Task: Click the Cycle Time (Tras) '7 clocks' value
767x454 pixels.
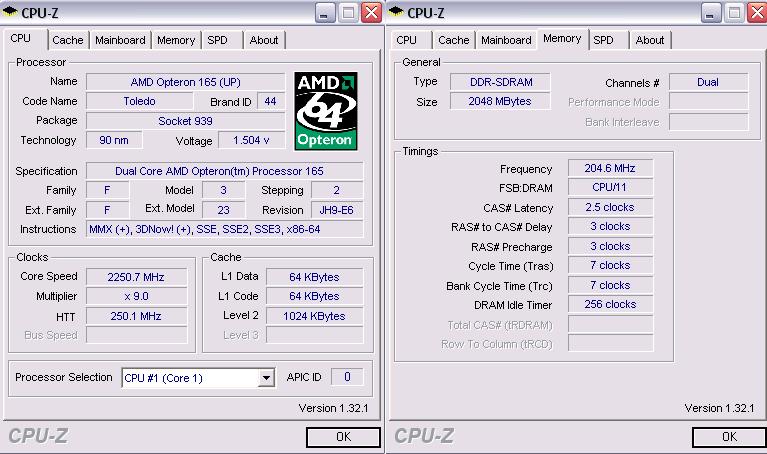Action: click(x=610, y=266)
